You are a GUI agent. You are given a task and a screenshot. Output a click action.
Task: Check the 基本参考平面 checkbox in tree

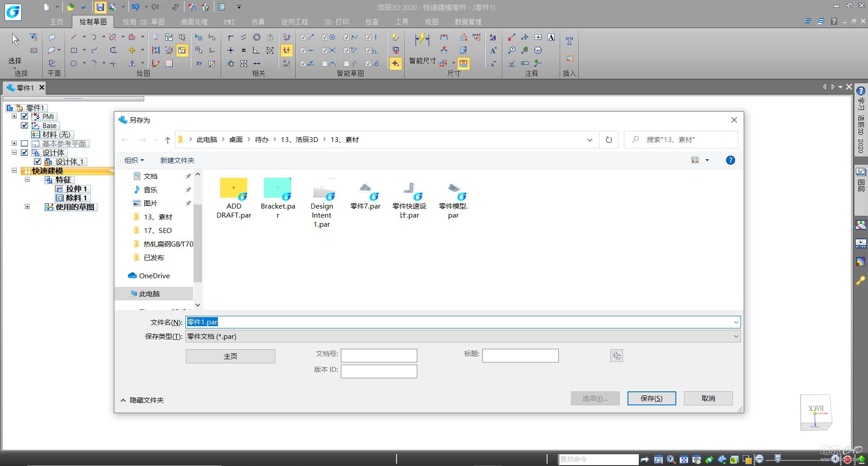pyautogui.click(x=24, y=143)
